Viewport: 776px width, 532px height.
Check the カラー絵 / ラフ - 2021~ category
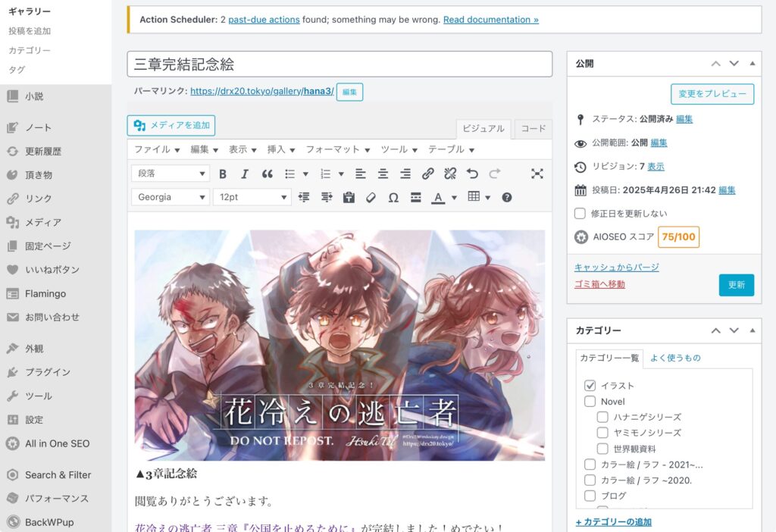(x=590, y=465)
